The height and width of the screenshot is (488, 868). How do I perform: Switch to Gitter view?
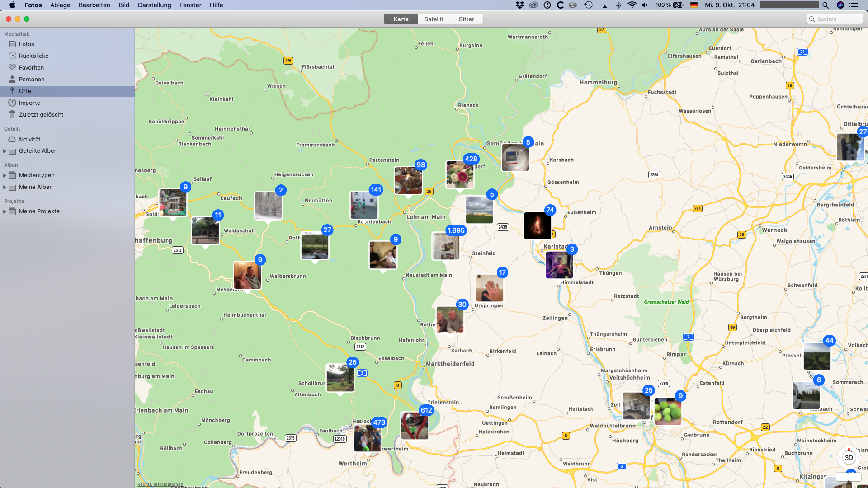click(x=466, y=19)
